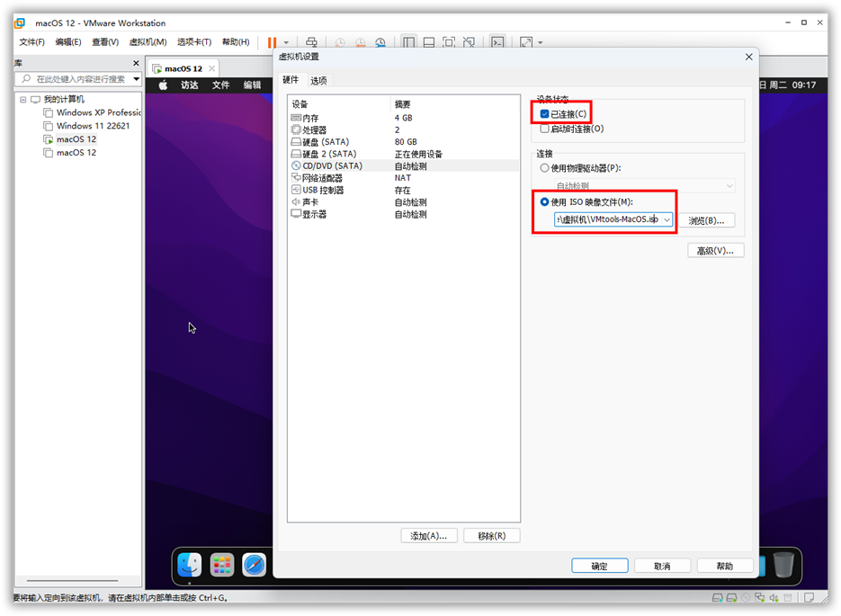Image resolution: width=841 pixels, height=616 pixels.
Task: Switch to the 硬件 tab
Action: 291,80
